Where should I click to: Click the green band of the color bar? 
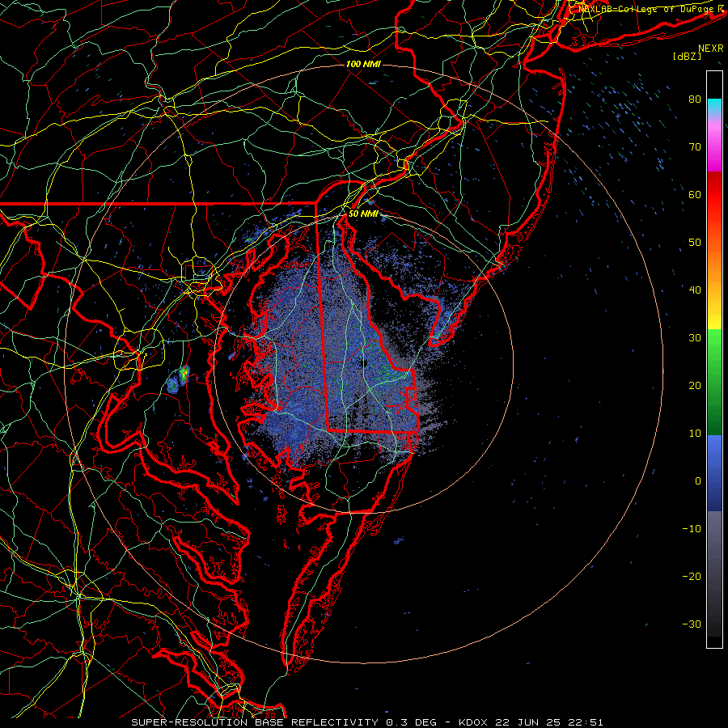tap(714, 382)
